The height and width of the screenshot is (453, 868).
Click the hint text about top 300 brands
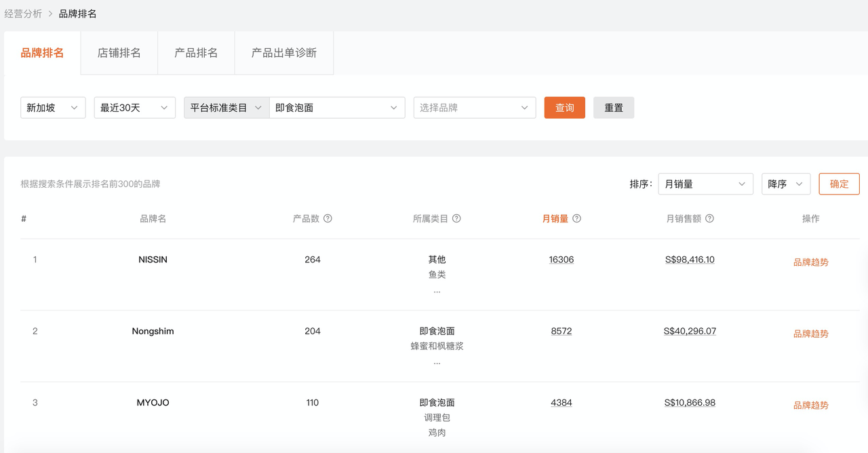click(x=91, y=184)
